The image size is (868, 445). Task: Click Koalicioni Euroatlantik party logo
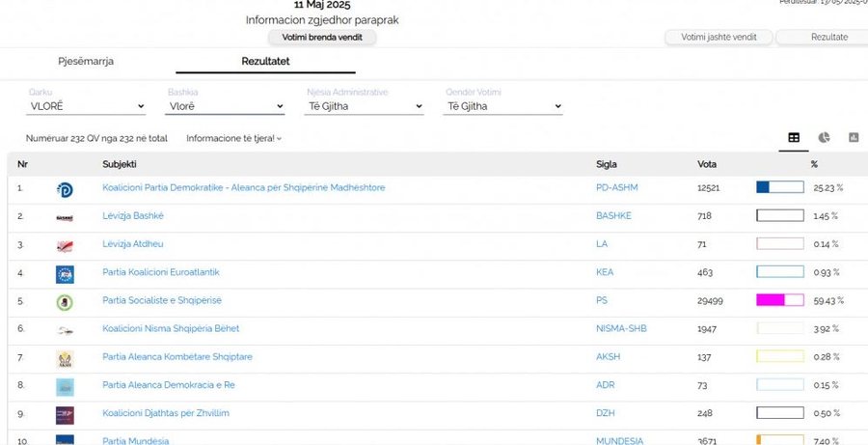(x=65, y=274)
